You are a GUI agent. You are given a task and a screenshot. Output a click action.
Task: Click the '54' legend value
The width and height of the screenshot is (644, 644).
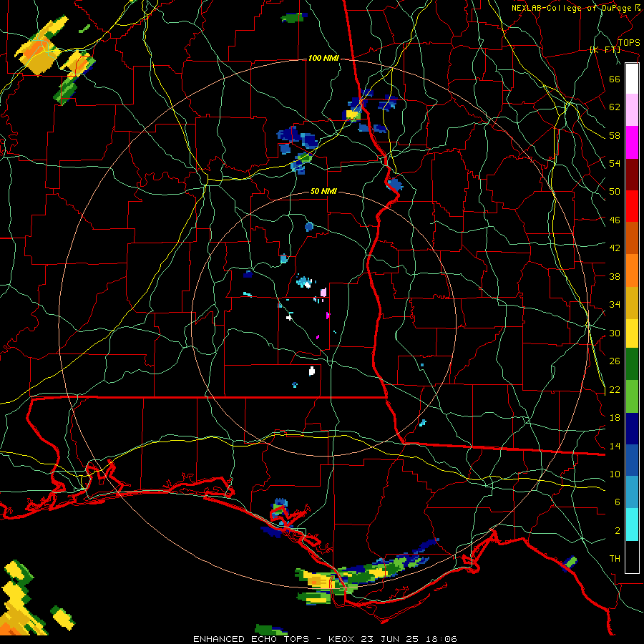click(x=615, y=163)
